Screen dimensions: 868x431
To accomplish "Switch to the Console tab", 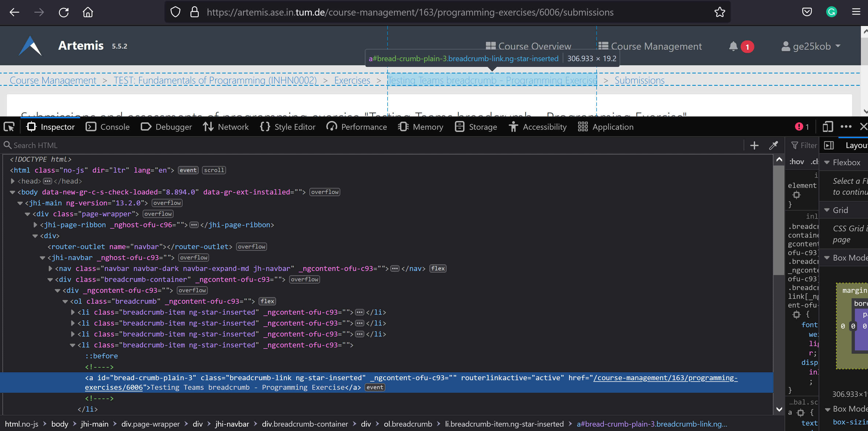I will click(107, 127).
